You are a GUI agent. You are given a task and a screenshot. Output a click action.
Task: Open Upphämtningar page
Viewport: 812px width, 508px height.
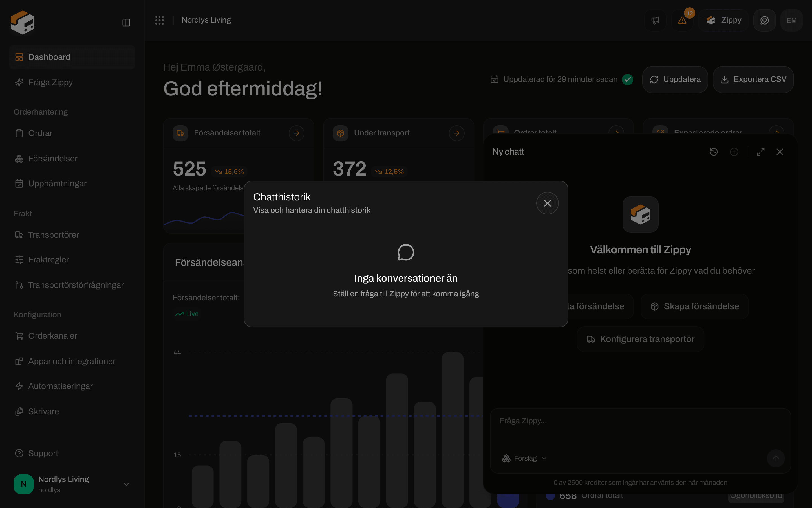tap(72, 183)
